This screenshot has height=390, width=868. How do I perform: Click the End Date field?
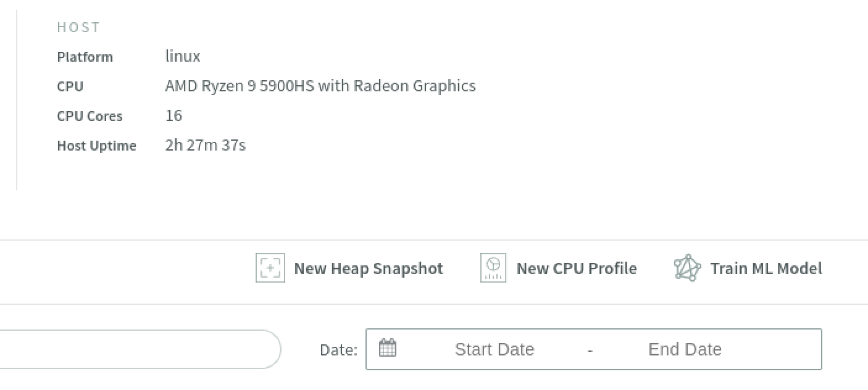click(x=685, y=349)
